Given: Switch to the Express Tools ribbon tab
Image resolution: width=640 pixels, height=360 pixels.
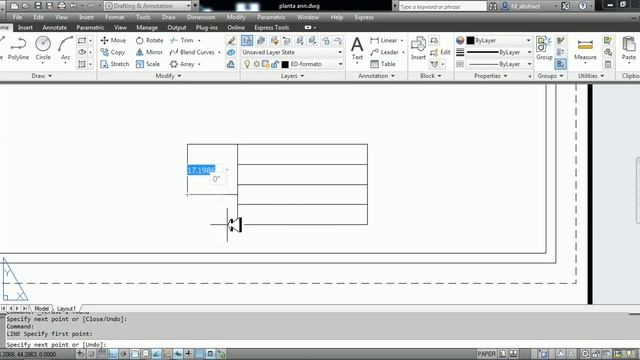Looking at the screenshot, I should (271, 27).
